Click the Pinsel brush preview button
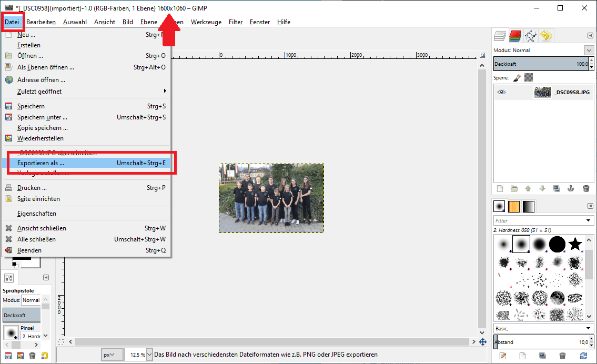Screen dimensions: 597x364 click(x=11, y=332)
